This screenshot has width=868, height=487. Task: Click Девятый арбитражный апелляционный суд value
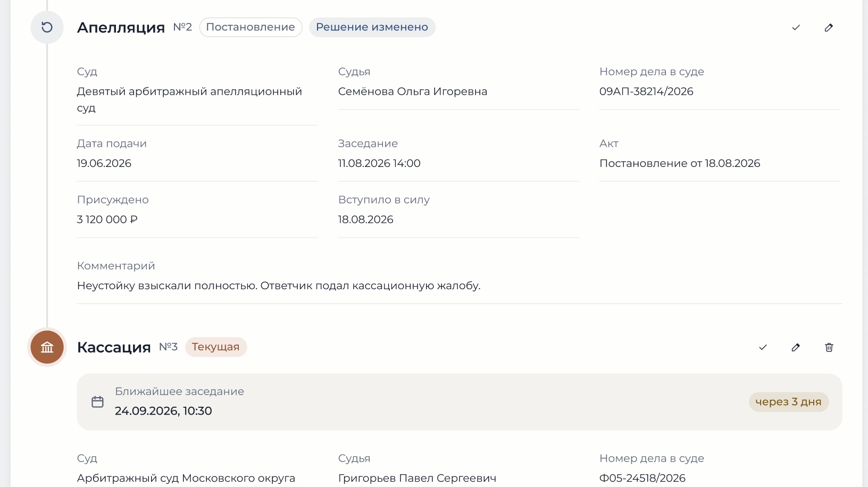189,99
